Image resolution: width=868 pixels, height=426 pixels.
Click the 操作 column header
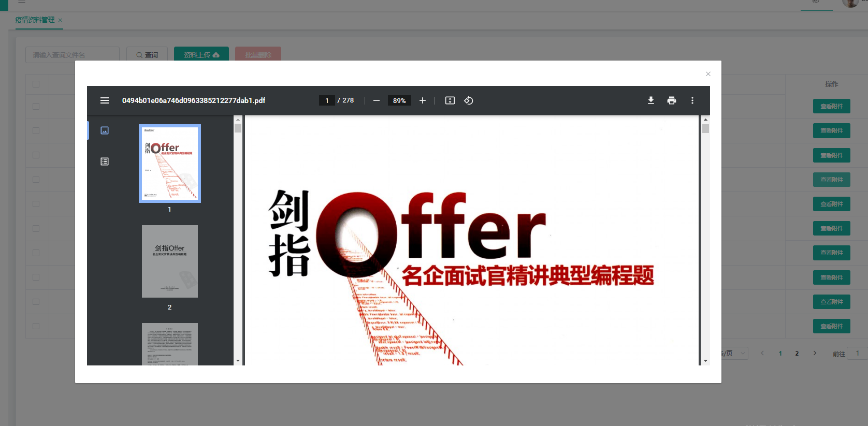(832, 84)
